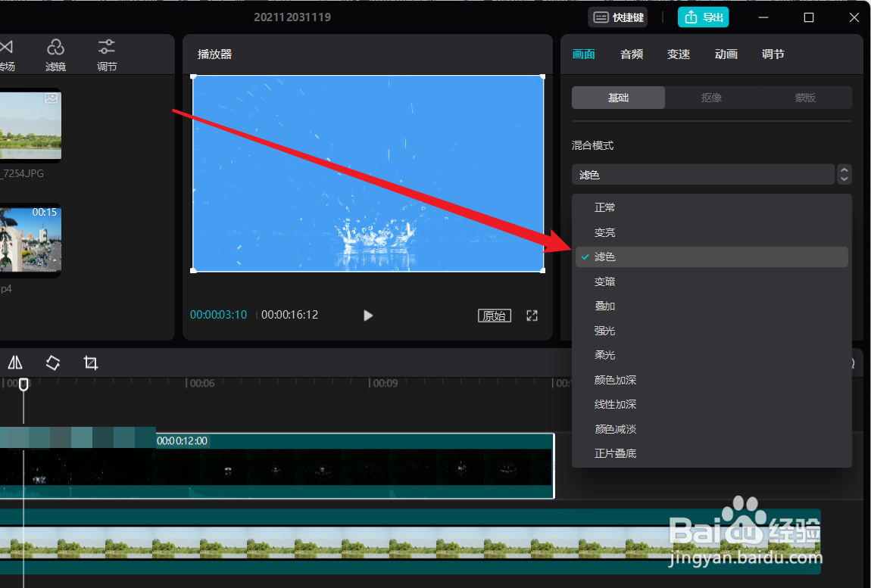
Task: Click the crop tool icon
Action: [x=91, y=363]
